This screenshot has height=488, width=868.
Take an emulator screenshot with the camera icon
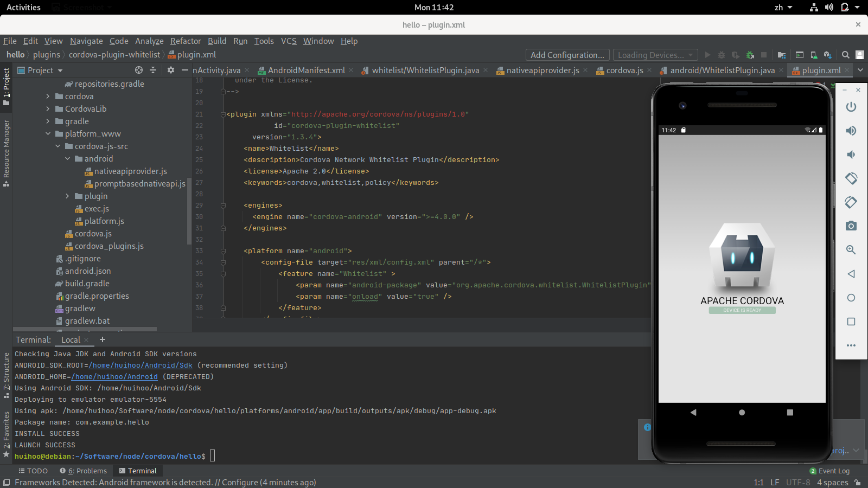tap(851, 226)
